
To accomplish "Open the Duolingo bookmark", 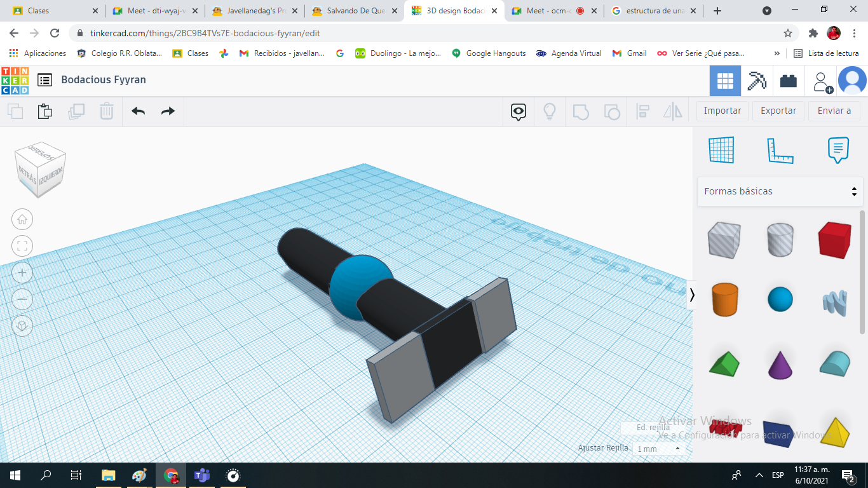I will point(398,53).
